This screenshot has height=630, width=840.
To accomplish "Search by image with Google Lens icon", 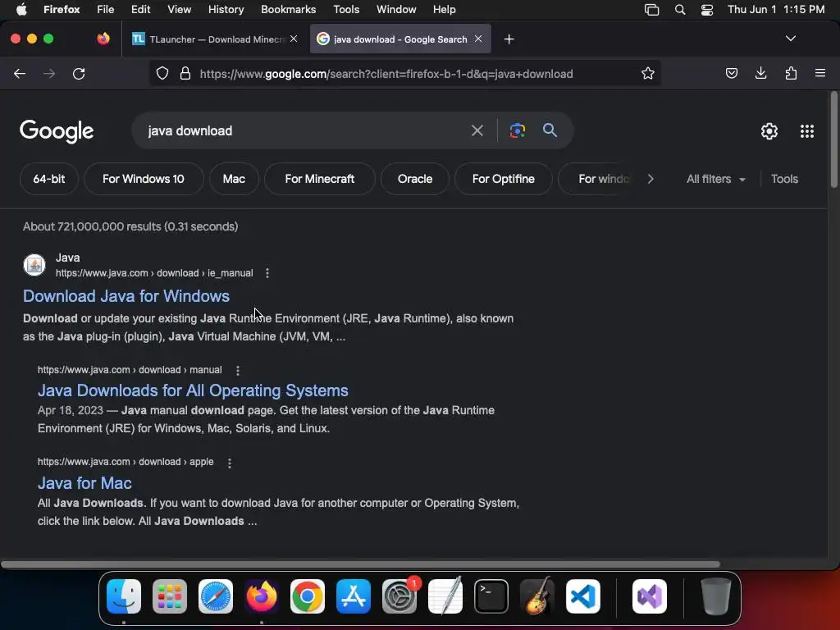I will point(517,130).
